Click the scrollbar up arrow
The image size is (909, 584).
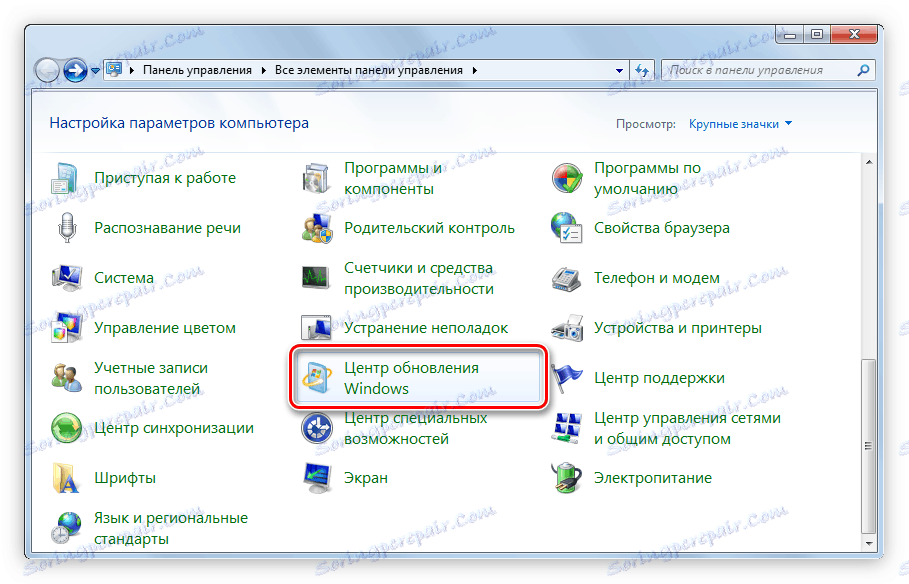pyautogui.click(x=868, y=162)
